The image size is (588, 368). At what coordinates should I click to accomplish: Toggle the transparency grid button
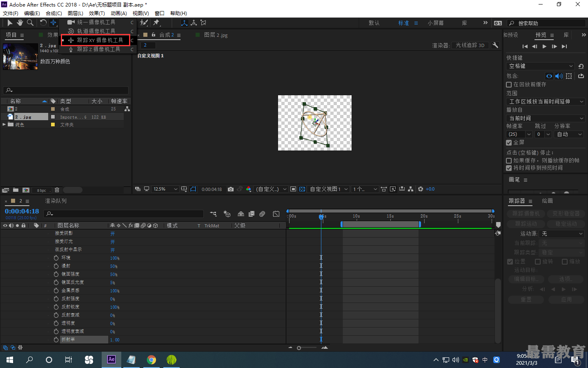[302, 189]
